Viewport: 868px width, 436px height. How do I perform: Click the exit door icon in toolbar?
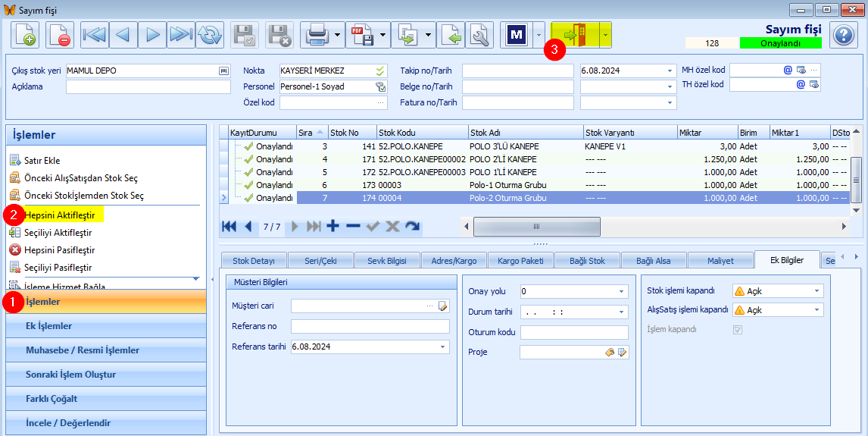[576, 35]
